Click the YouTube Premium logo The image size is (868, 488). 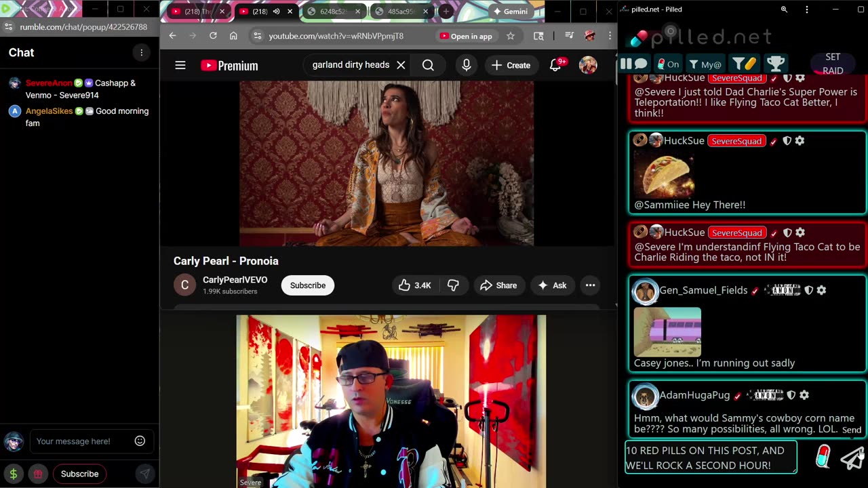[229, 66]
